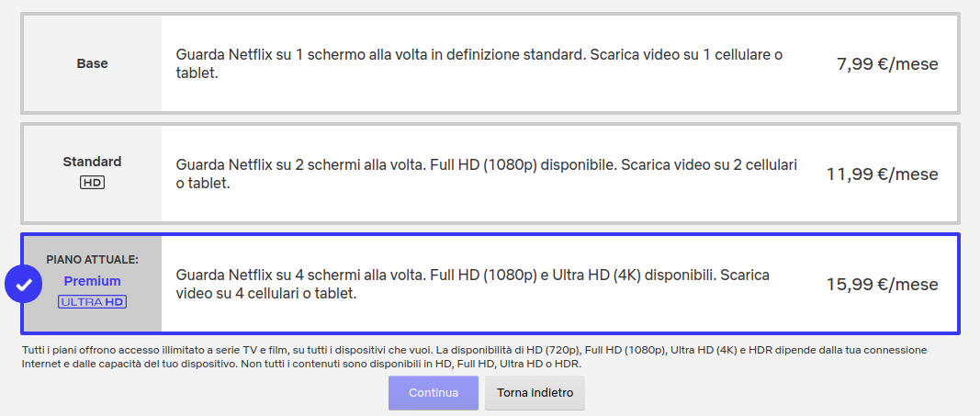Click the Standard plan description text
The height and width of the screenshot is (416, 980).
point(487,174)
